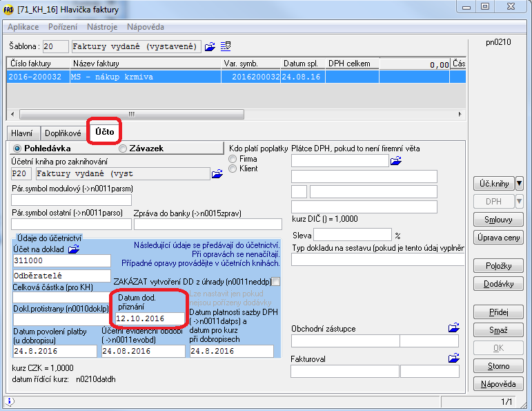Switch to the Doplňkové tab
This screenshot has height=411, width=532.
63,133
